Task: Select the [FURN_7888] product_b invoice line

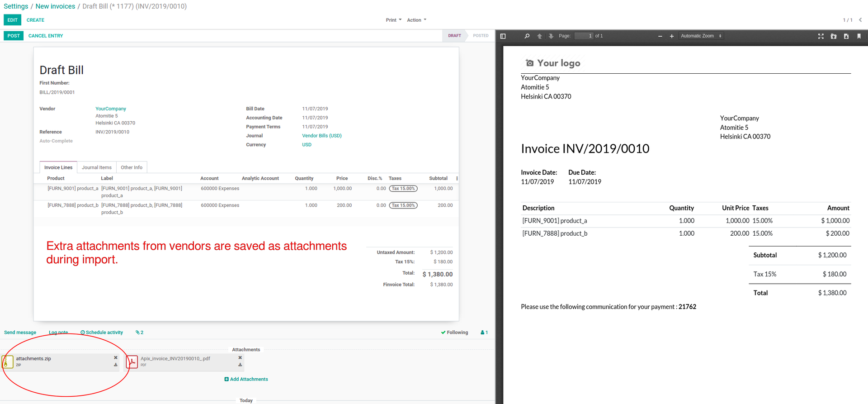Action: coord(246,209)
